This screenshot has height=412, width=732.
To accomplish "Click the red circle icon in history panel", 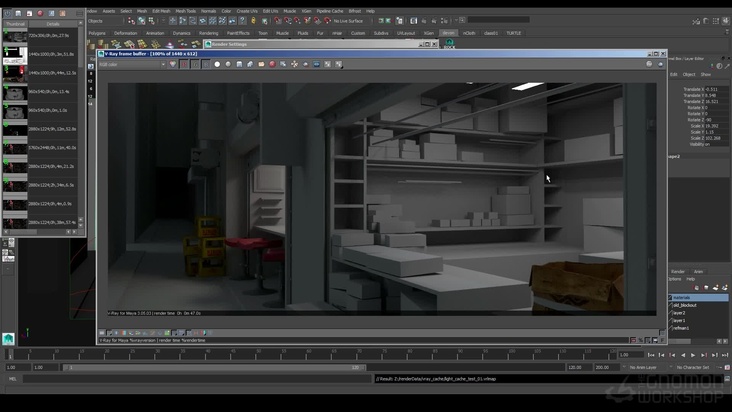I will (x=40, y=14).
